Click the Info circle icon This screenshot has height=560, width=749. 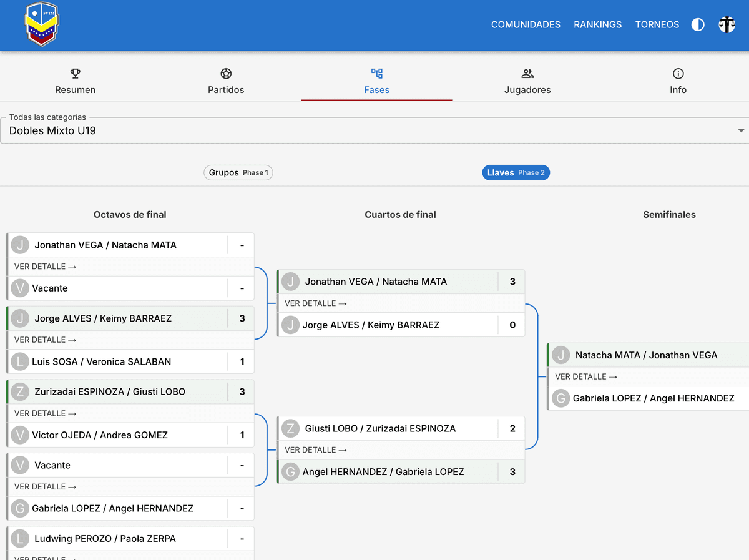click(x=678, y=73)
